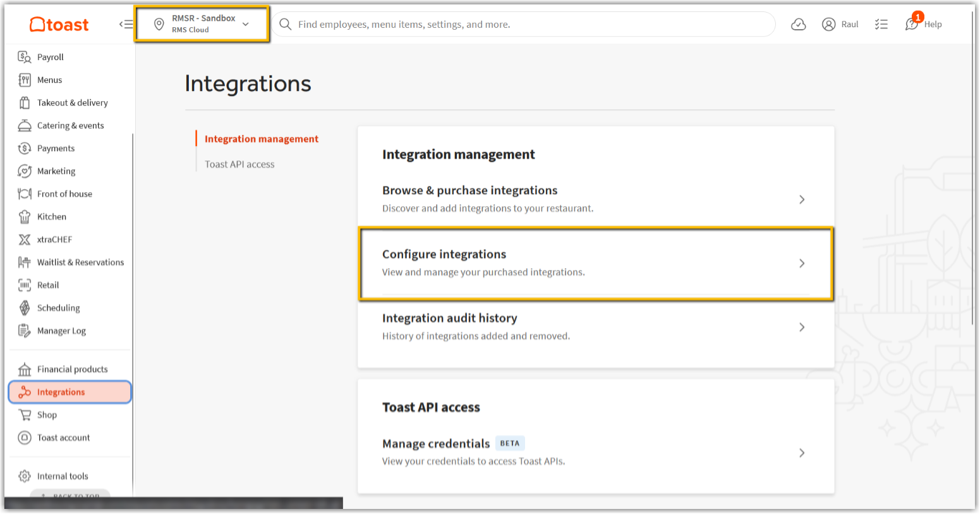This screenshot has width=980, height=514.
Task: Open the RMSR - Sandbox location dropdown
Action: coord(202,24)
